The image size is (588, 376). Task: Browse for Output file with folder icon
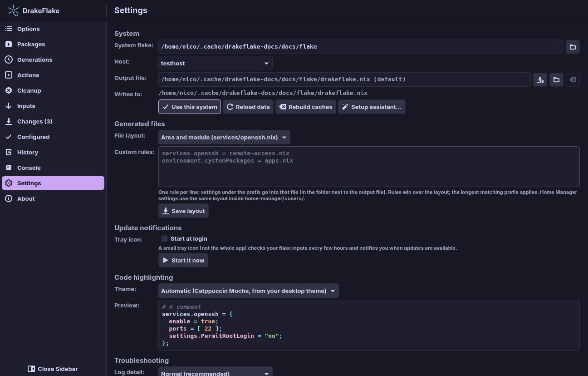[x=556, y=79]
